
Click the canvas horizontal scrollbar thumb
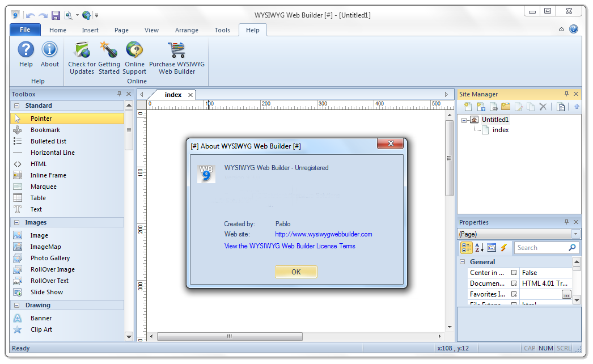tap(230, 336)
